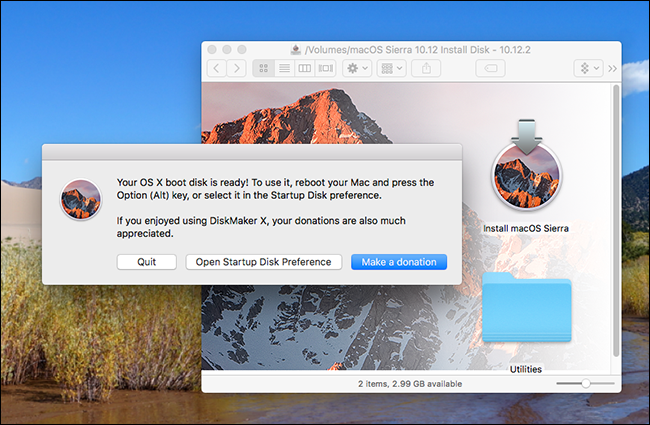This screenshot has width=650, height=425.
Task: Switch Finder to list view
Action: (284, 68)
